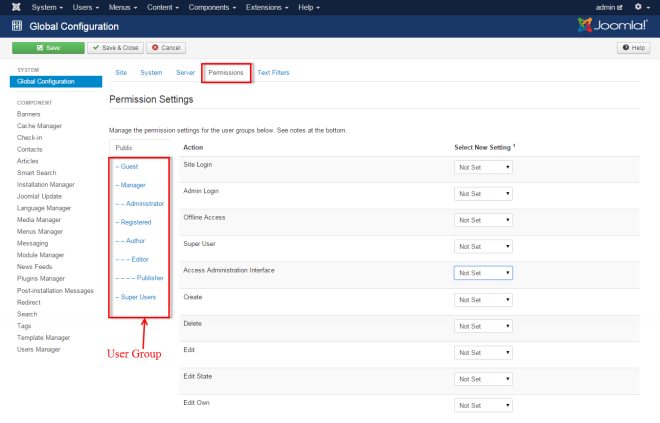The image size is (660, 423).
Task: Open the Help menu in the top bar
Action: [x=309, y=7]
